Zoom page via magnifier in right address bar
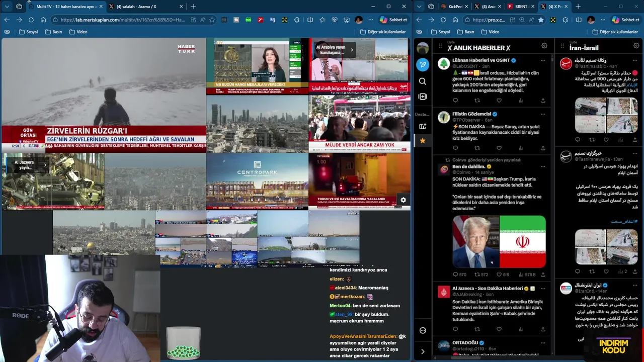 [x=521, y=20]
